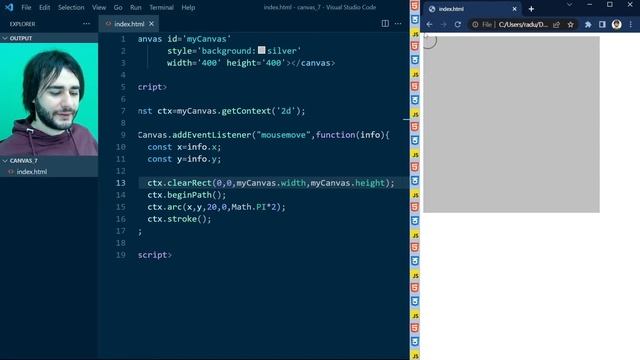
Task: Click the ctx.stroke() line
Action: pos(179,219)
